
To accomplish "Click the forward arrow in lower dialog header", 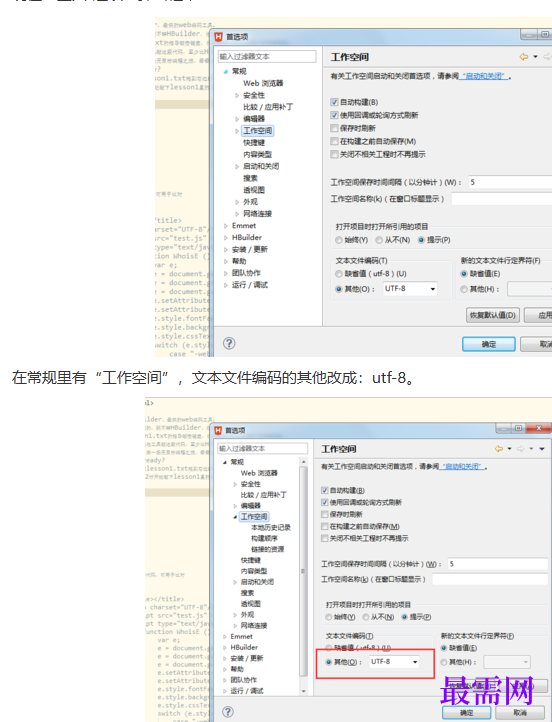I will (521, 448).
